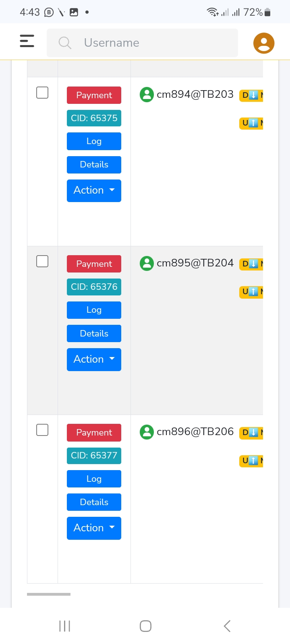Screen dimensions: 290x644
Task: Open the orange user profile avatar
Action: click(264, 43)
